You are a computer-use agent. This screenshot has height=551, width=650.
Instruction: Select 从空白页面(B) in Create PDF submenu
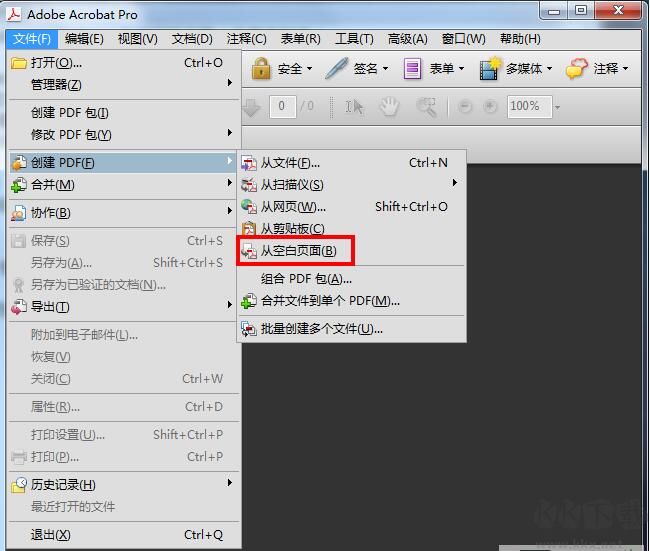[352, 251]
